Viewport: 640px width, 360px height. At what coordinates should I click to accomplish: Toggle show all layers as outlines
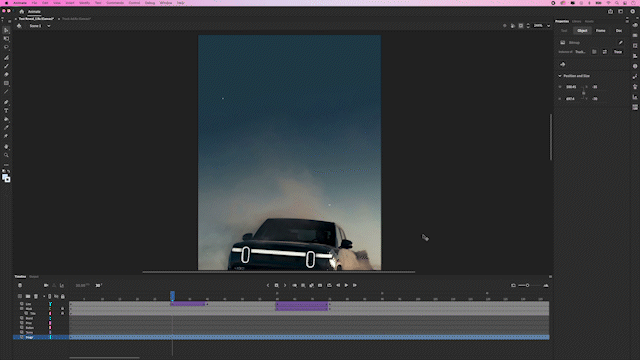50,296
